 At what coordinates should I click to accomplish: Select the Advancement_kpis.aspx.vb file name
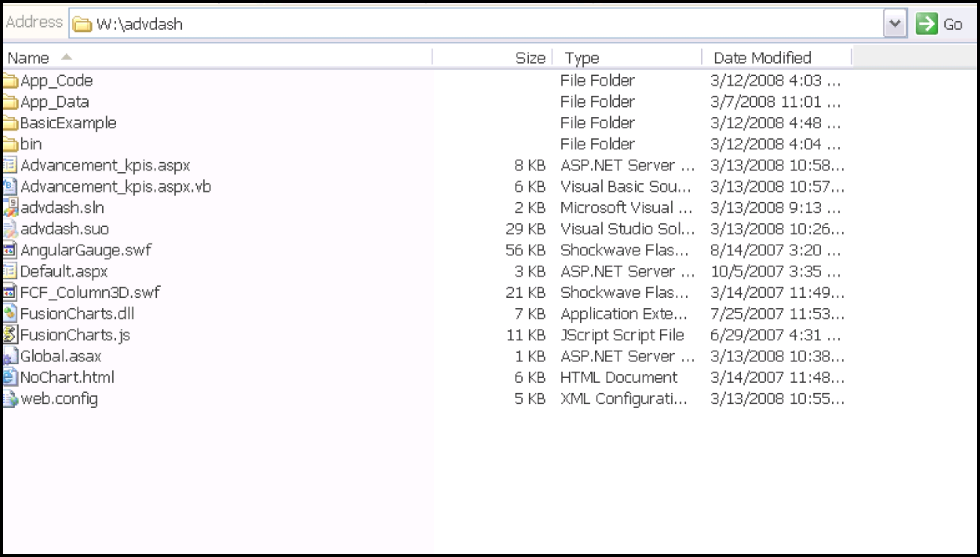(116, 187)
